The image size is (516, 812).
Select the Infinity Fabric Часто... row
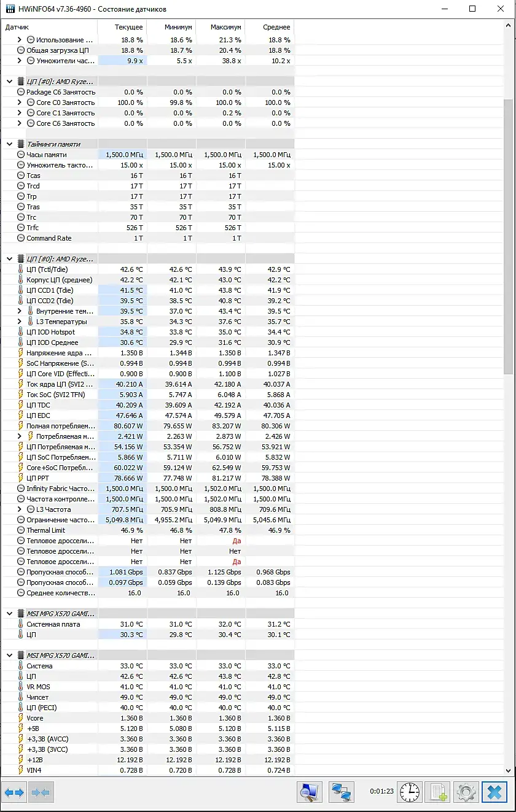click(x=147, y=489)
